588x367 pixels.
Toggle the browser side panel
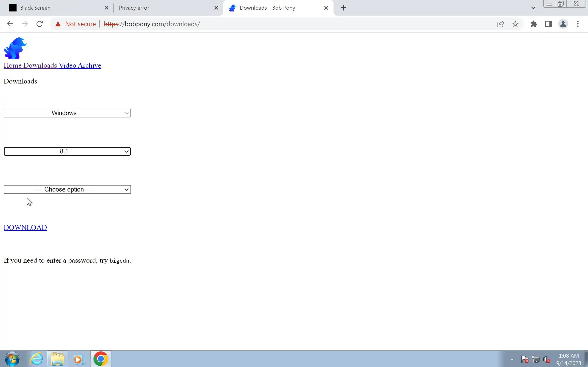click(548, 24)
